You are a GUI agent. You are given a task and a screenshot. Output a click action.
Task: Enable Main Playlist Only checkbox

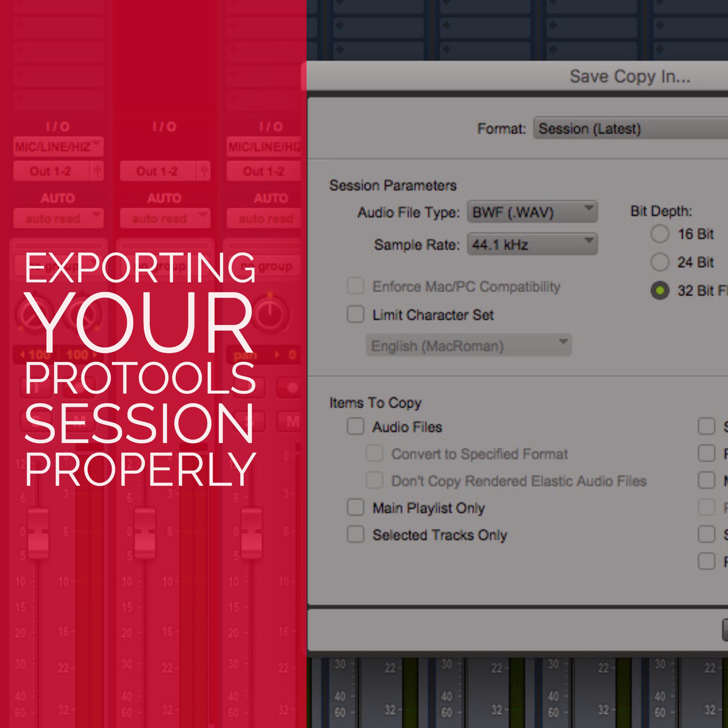[355, 508]
